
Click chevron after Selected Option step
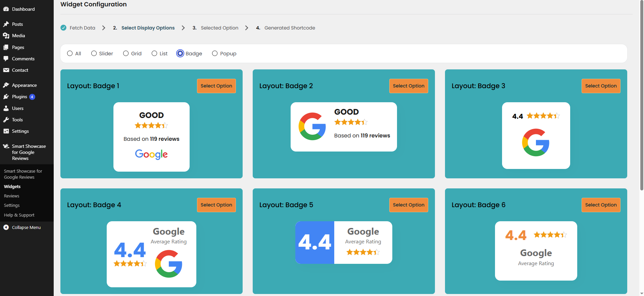(x=247, y=28)
